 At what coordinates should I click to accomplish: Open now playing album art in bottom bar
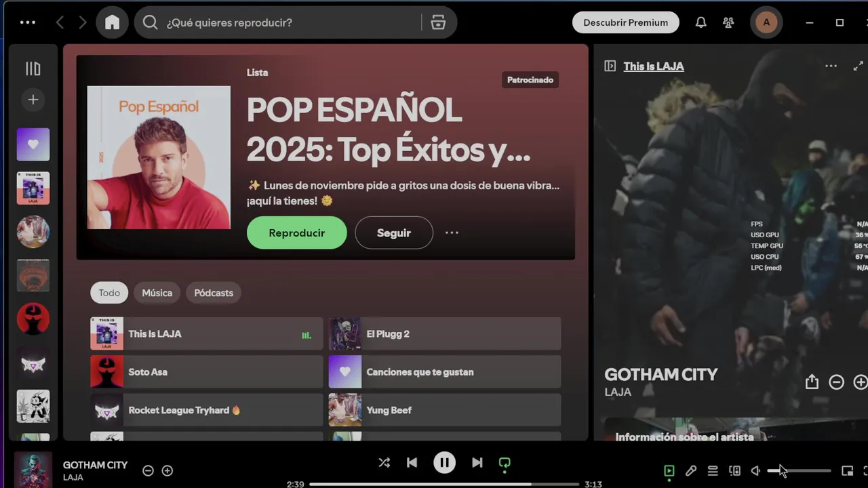pos(33,470)
